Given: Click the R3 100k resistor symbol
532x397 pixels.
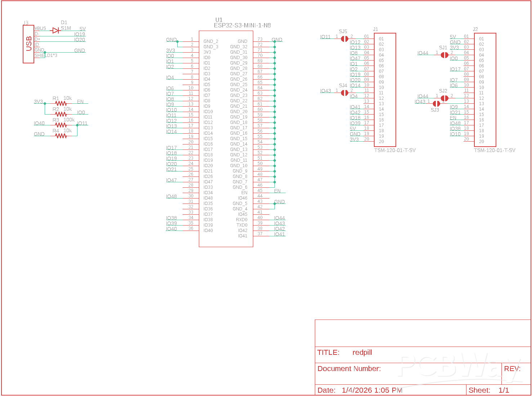Looking at the screenshot, I should (x=61, y=125).
